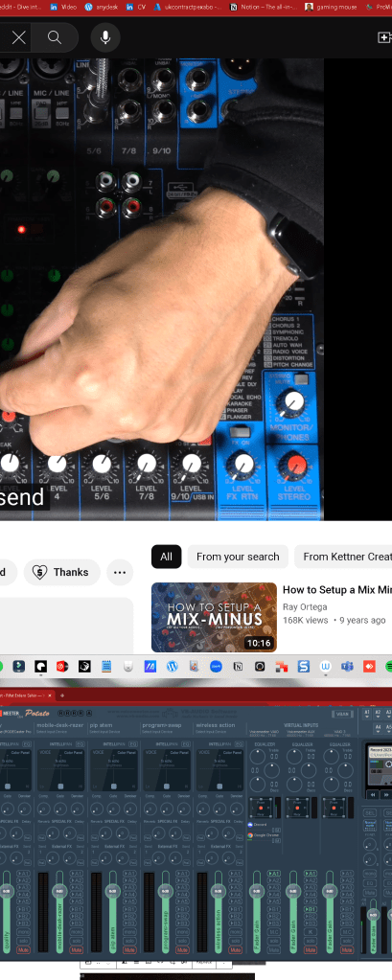Click the cassette recorder rewind button
The width and height of the screenshot is (392, 980).
click(x=373, y=795)
